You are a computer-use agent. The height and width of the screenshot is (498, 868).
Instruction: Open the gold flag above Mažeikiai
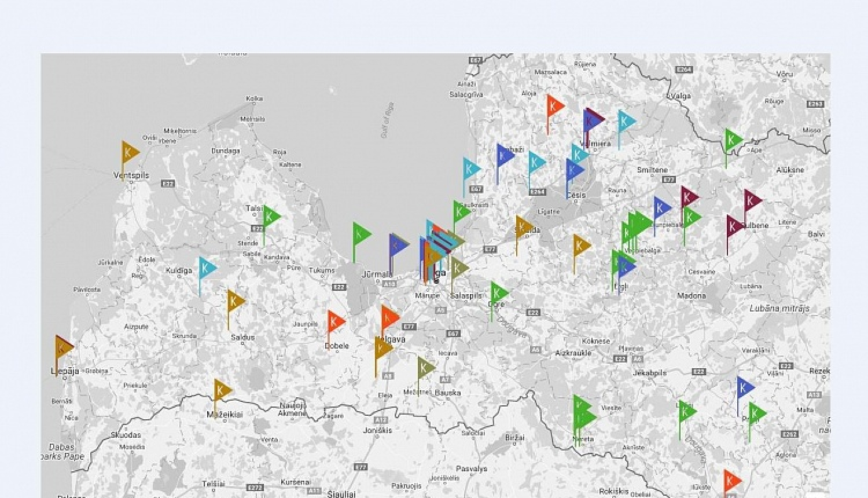[x=220, y=390]
